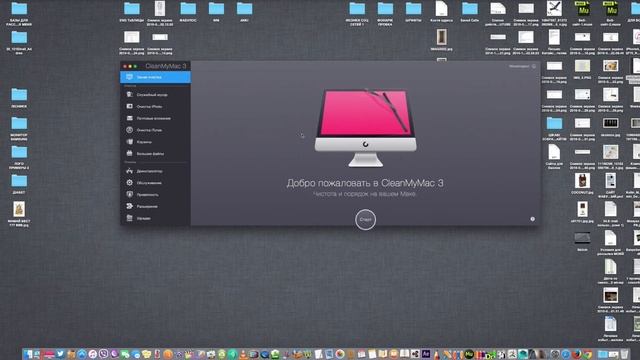Open Adobe Dreamweaver from the Dock
Image resolution: width=640 pixels, height=360 pixels.
point(490,354)
